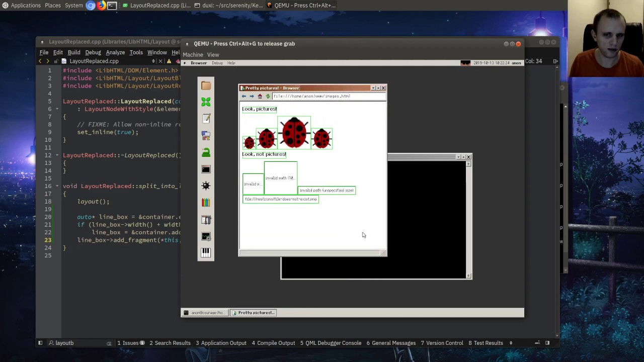Viewport: 644px width, 362px height.
Task: Launch Firefox from the top panel
Action: pyautogui.click(x=101, y=6)
